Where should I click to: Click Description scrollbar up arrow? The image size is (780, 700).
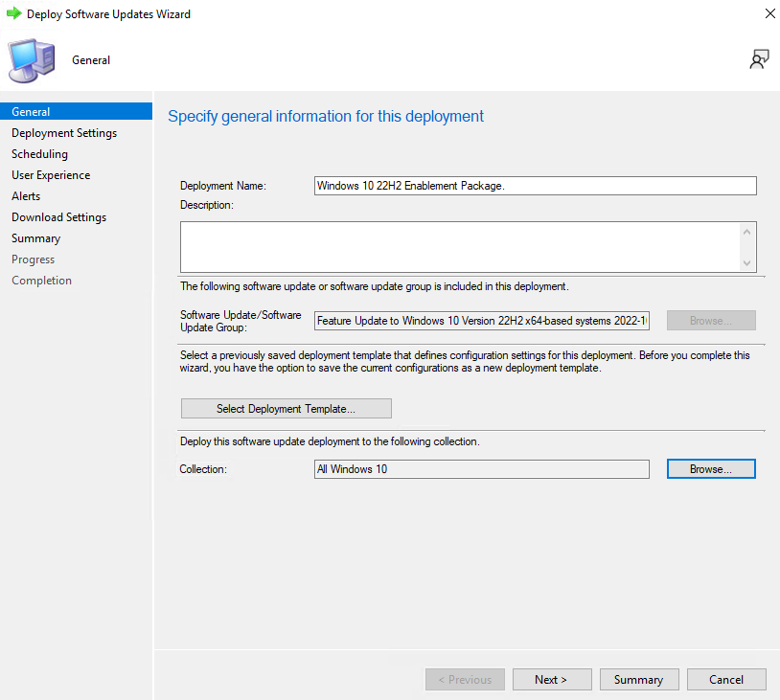click(x=746, y=232)
